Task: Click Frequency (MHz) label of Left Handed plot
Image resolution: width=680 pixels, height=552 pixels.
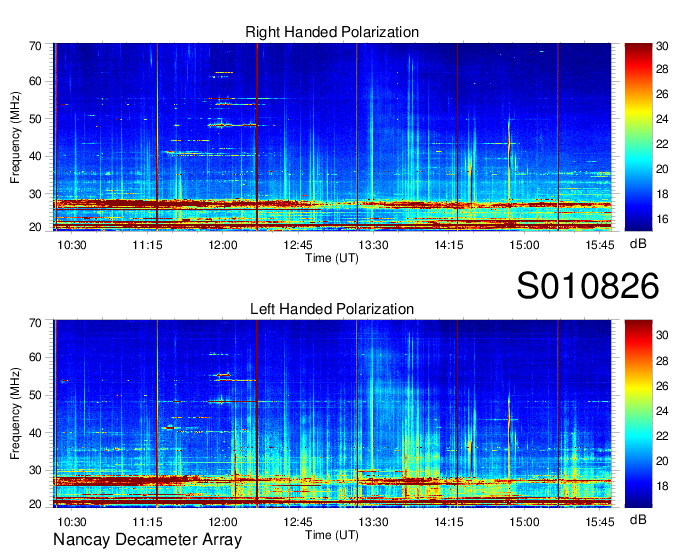Action: (x=15, y=414)
